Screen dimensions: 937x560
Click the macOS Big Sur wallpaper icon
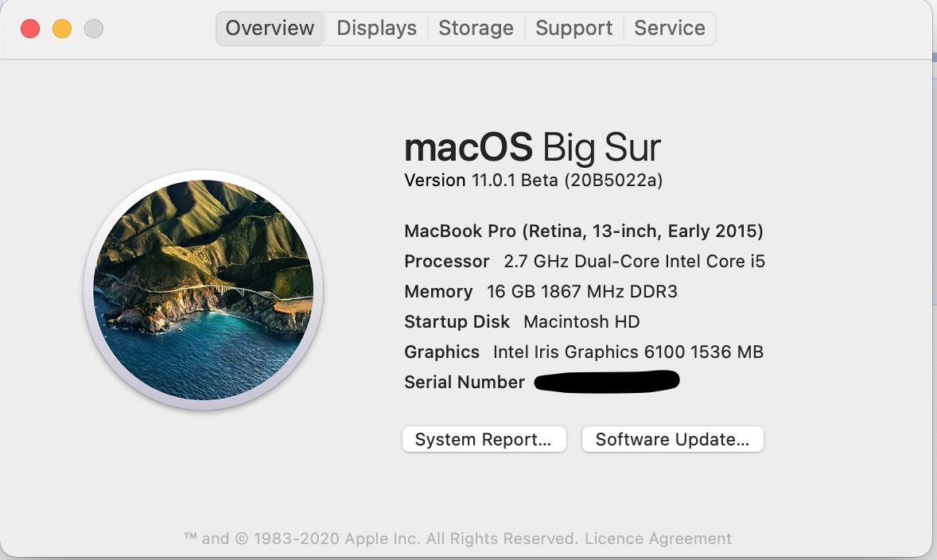tap(203, 290)
